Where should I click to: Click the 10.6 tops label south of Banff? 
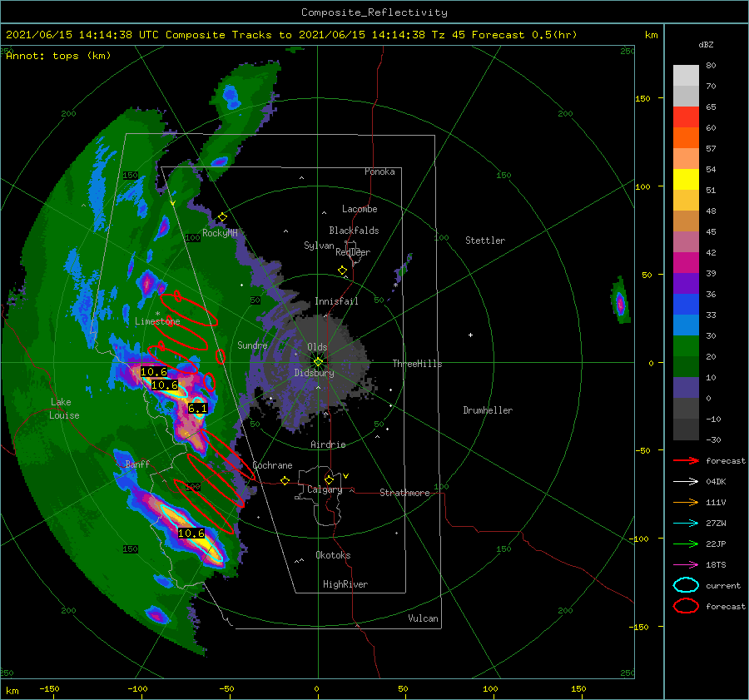point(191,534)
